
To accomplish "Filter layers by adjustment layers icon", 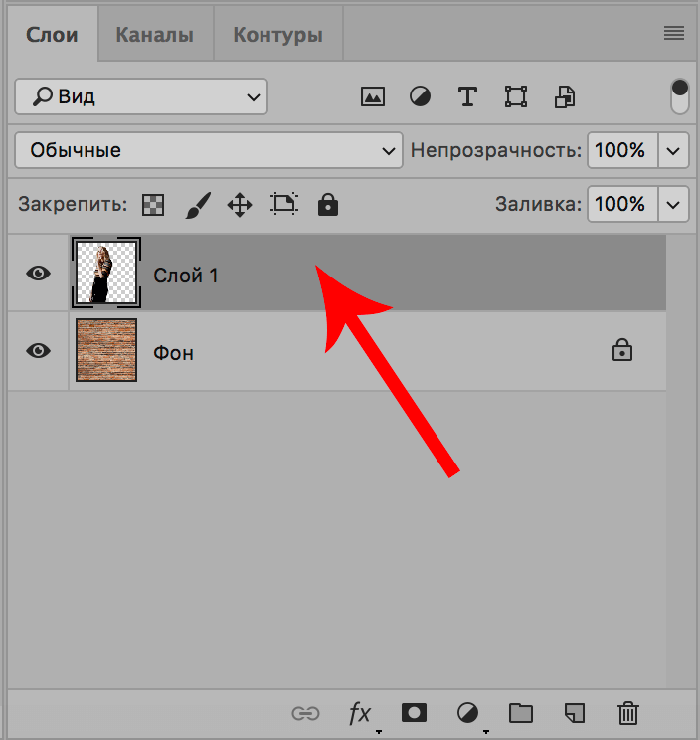I will (421, 96).
